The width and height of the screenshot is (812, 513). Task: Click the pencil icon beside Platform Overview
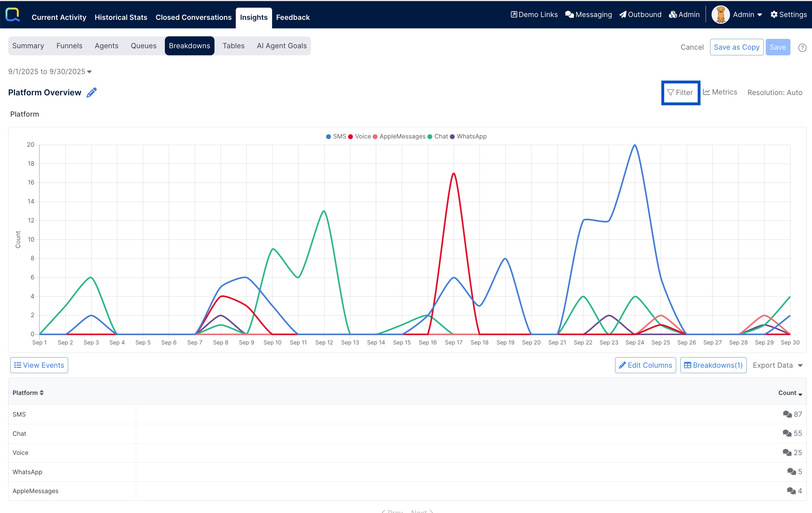[x=91, y=92]
